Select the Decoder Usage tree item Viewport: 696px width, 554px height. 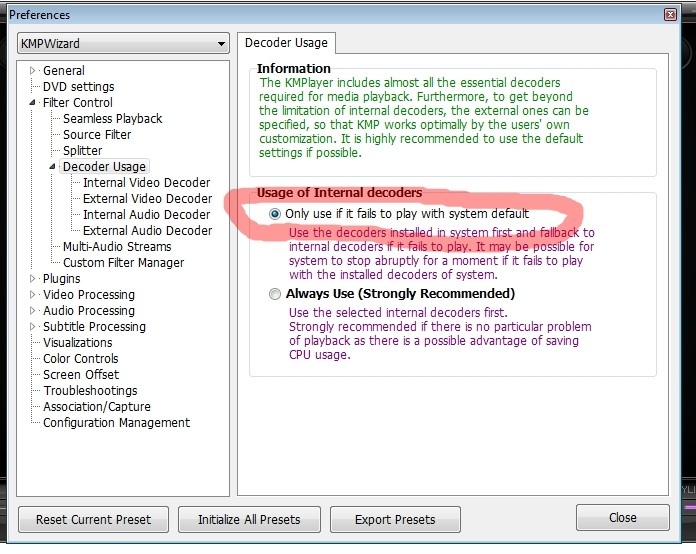(x=104, y=166)
